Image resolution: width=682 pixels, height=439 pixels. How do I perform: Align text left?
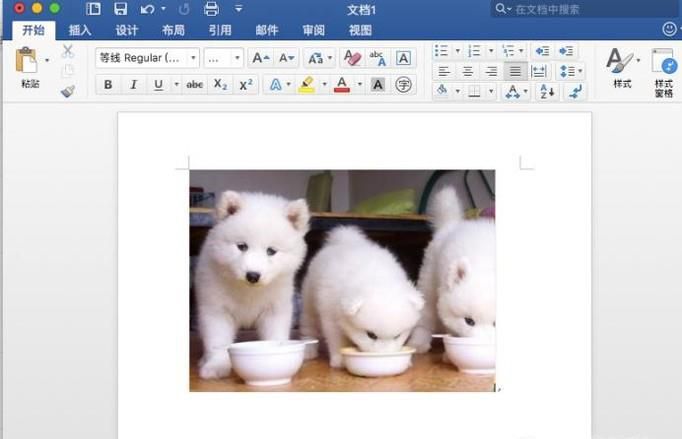coord(444,71)
